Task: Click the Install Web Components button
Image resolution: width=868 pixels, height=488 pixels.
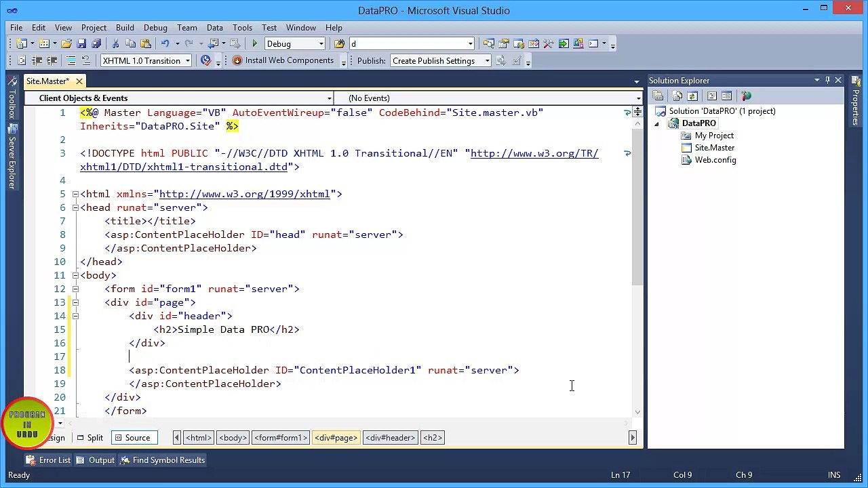Action: 283,60
